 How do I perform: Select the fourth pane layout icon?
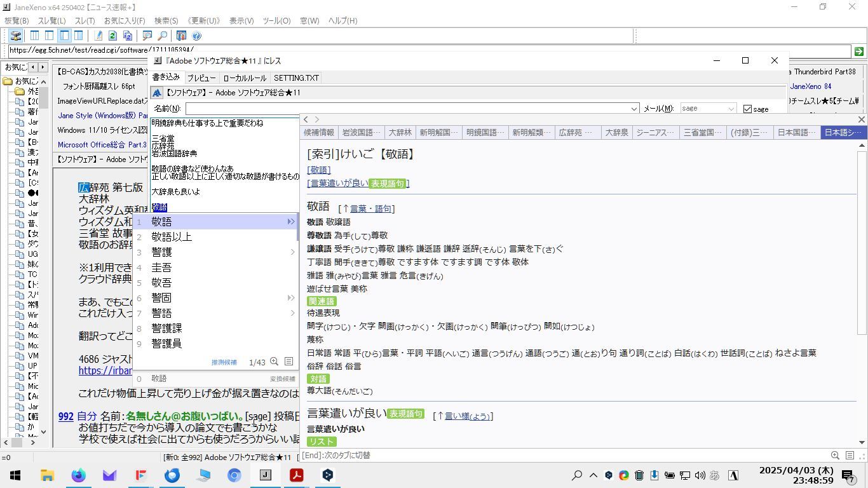(79, 36)
